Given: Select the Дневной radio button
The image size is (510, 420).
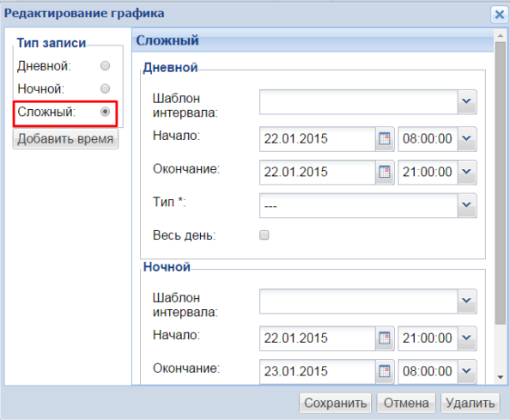Looking at the screenshot, I should (105, 66).
